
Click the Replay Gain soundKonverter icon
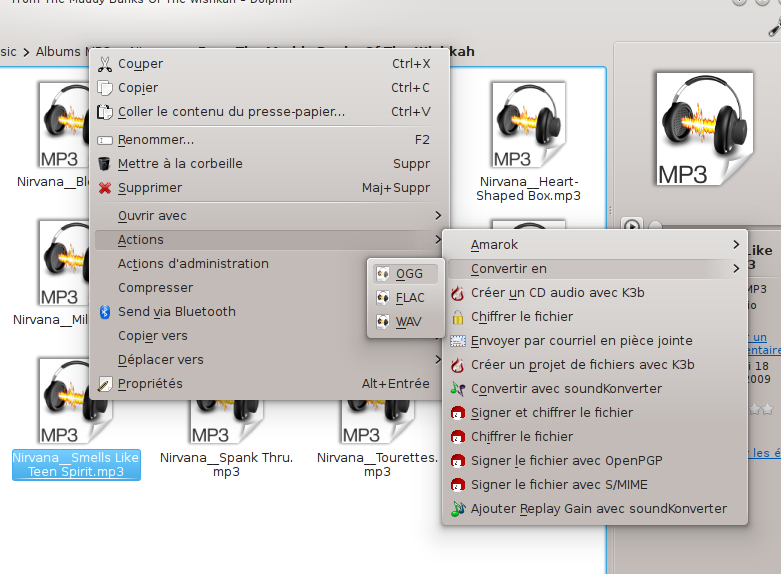click(x=458, y=509)
